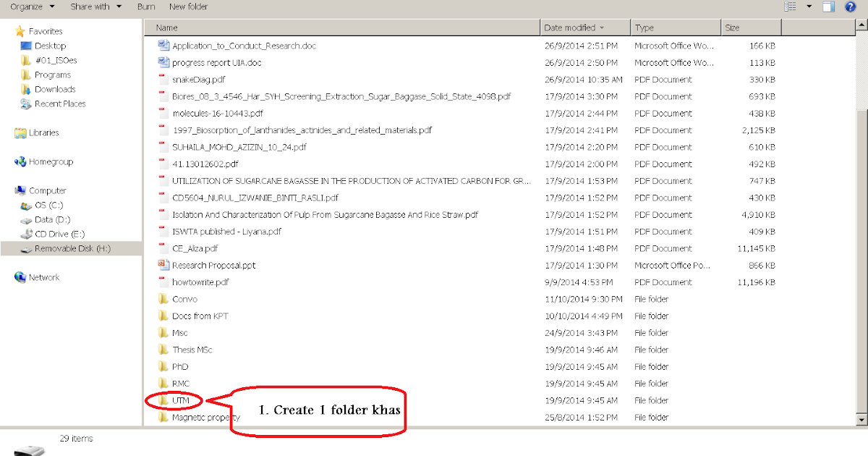Change view using views icon
This screenshot has height=456, width=868.
(790, 7)
